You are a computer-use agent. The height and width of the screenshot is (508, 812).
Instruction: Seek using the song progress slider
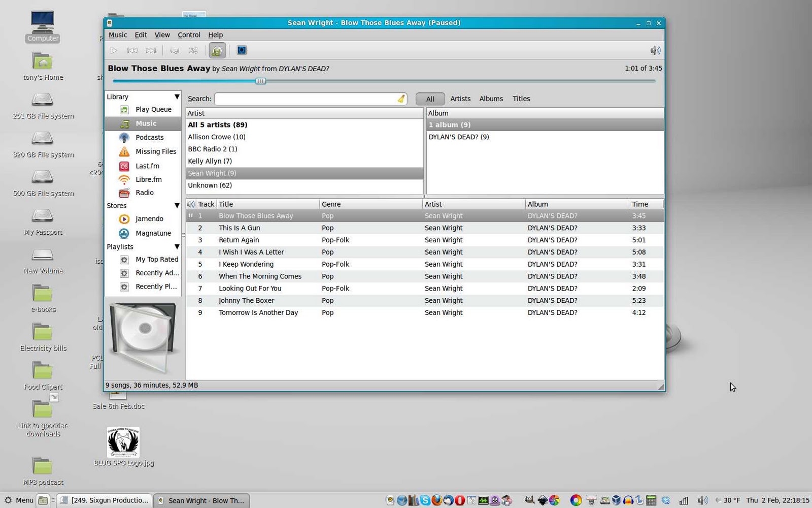tap(260, 81)
